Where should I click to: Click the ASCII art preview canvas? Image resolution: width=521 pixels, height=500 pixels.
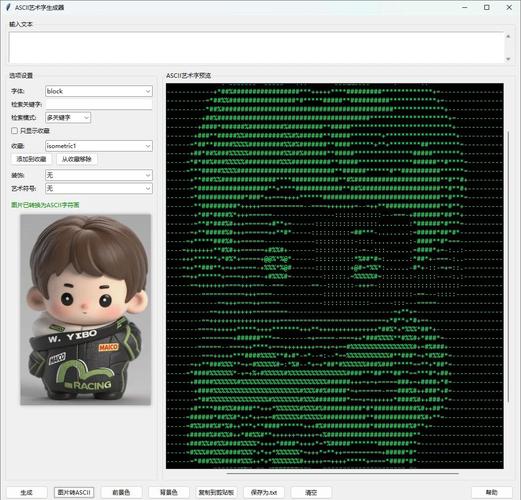click(x=335, y=276)
